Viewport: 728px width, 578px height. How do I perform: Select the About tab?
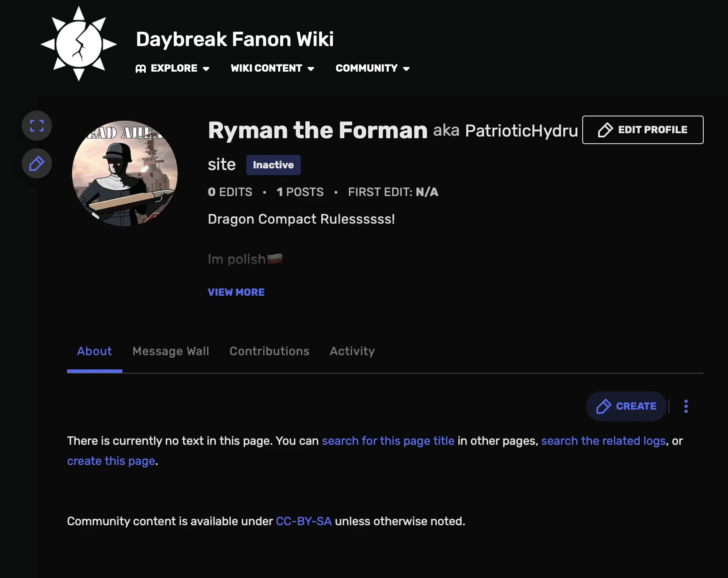tap(94, 351)
